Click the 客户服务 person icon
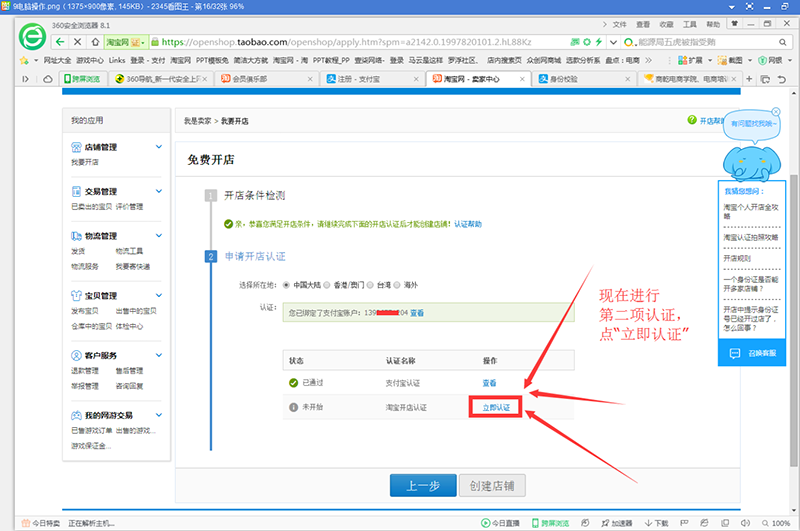Image resolution: width=800 pixels, height=531 pixels. click(x=76, y=356)
